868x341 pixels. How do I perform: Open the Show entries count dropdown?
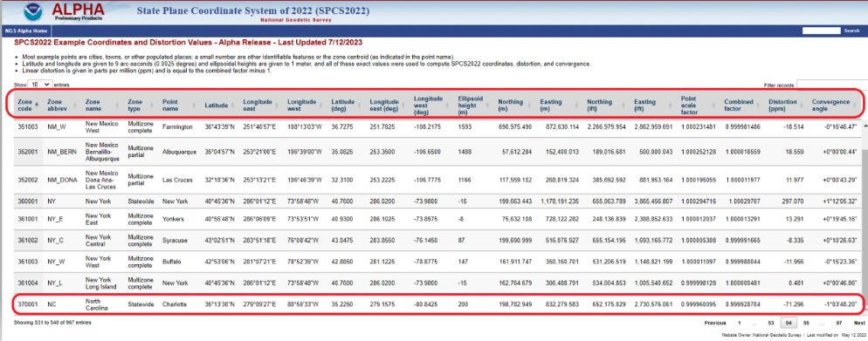click(40, 85)
